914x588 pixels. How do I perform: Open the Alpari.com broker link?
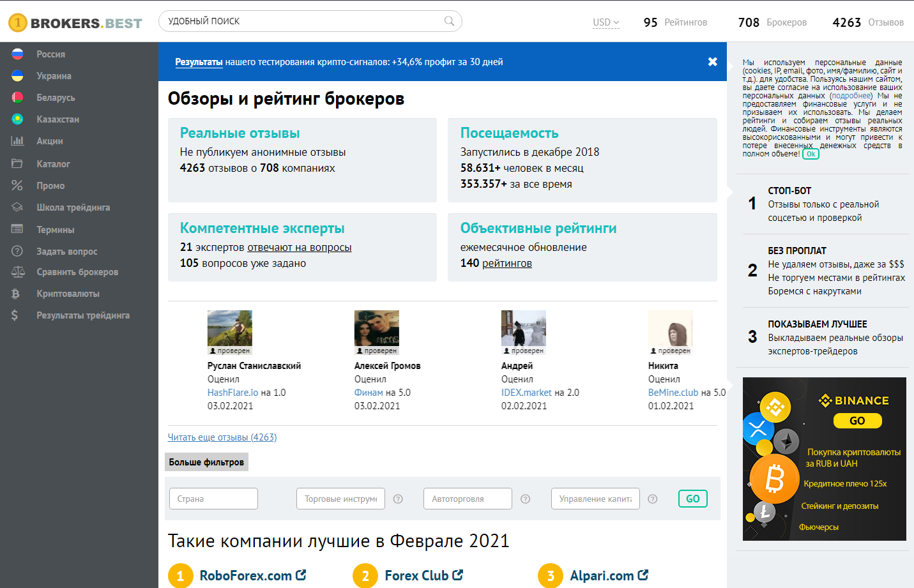pyautogui.click(x=602, y=575)
